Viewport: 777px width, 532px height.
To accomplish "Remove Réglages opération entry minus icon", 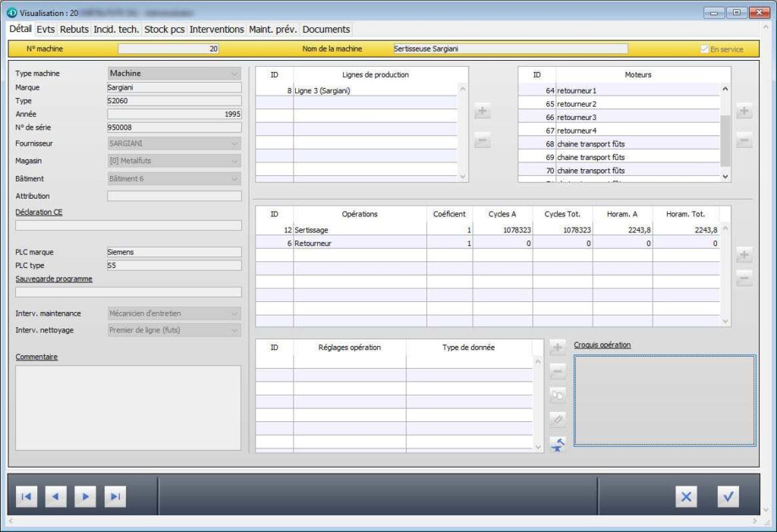I will coord(558,371).
